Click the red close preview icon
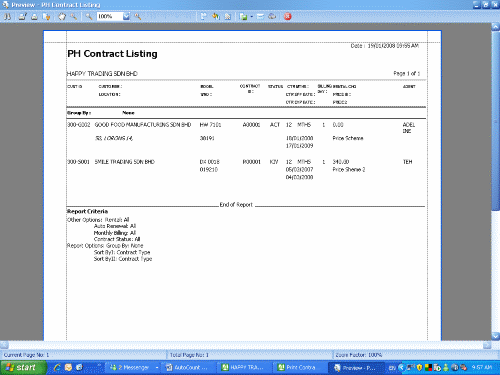 point(287,16)
